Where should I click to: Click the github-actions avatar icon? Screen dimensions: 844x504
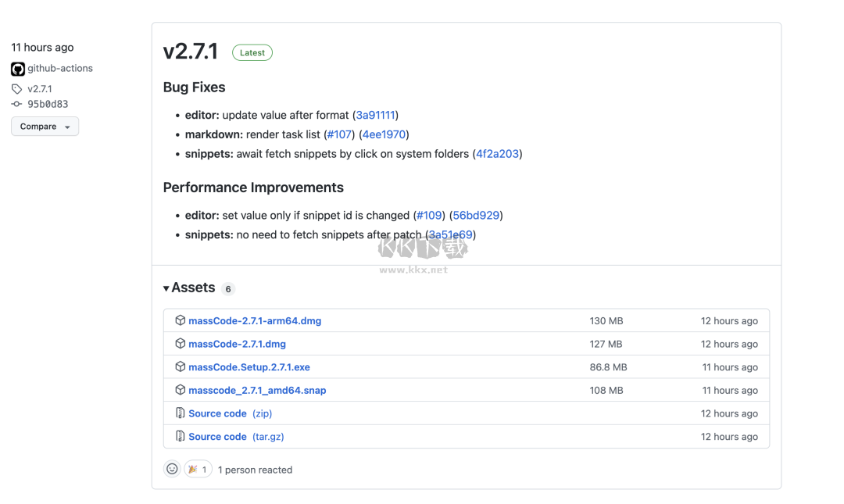(x=18, y=69)
